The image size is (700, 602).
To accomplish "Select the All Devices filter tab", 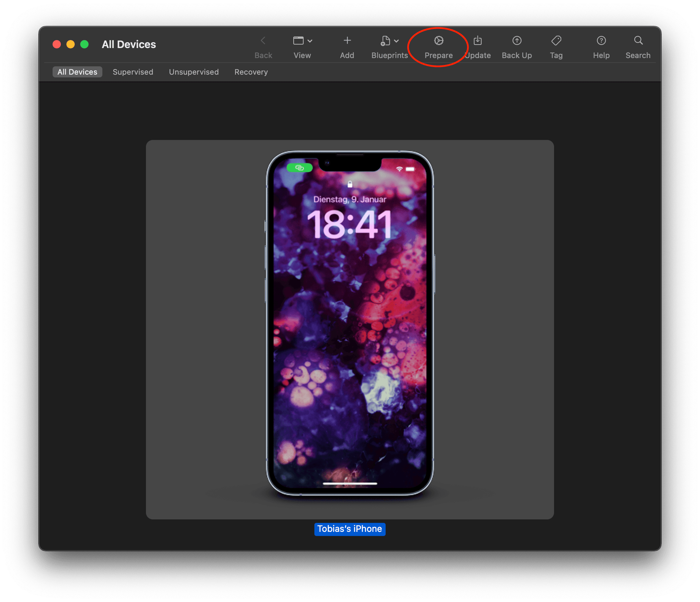I will point(77,72).
